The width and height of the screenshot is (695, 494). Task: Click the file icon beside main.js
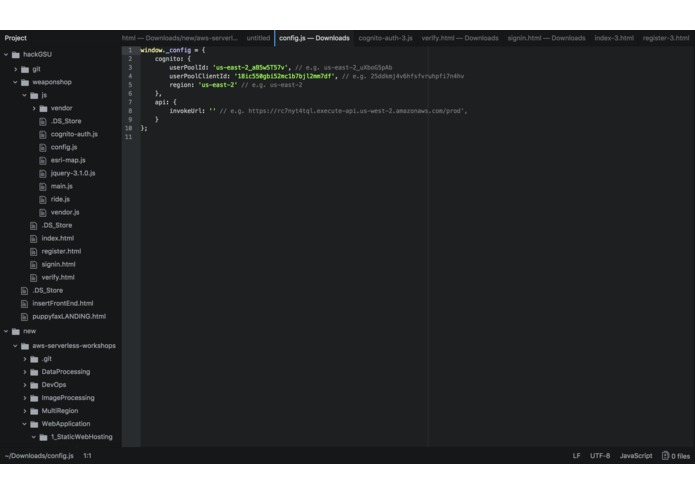43,187
